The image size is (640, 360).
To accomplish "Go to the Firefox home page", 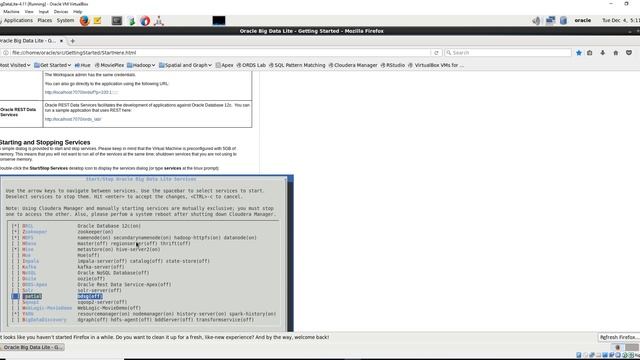I will [616, 53].
